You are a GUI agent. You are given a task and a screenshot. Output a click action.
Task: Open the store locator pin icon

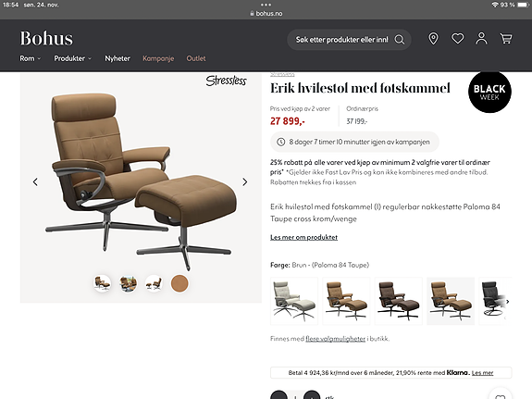coord(433,39)
